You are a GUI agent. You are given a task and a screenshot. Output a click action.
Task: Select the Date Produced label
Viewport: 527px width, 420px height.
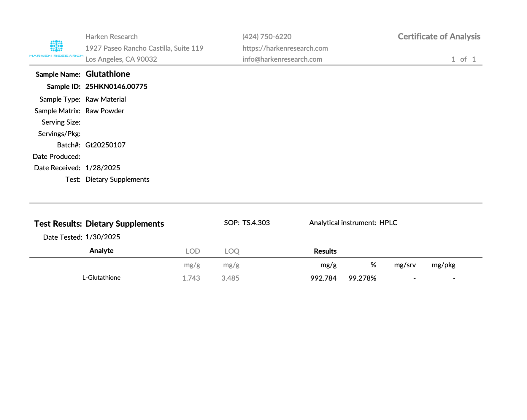pyautogui.click(x=57, y=157)
